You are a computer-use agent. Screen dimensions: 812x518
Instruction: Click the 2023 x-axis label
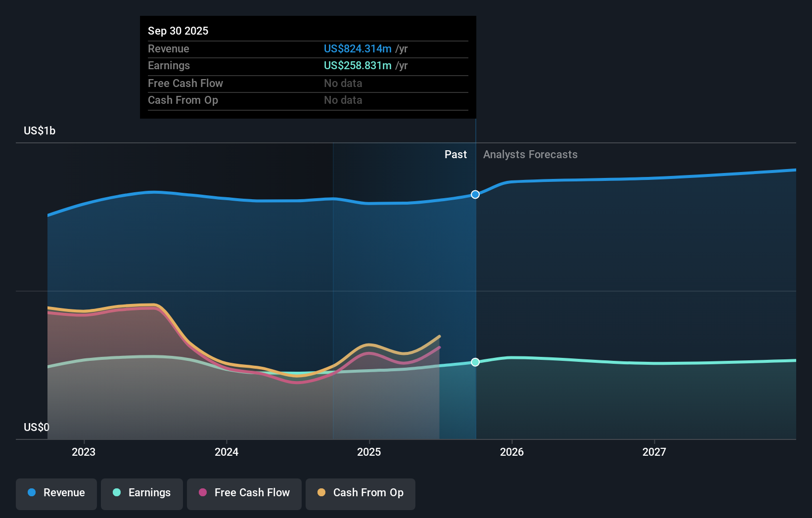point(84,452)
